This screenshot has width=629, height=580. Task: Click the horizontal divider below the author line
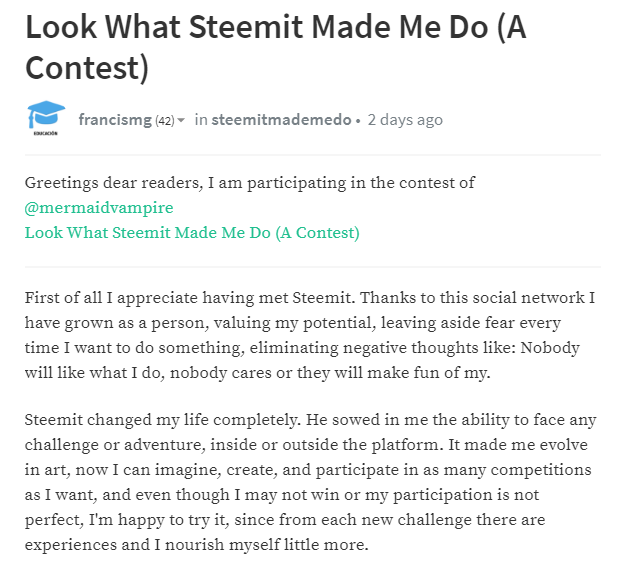(313, 154)
